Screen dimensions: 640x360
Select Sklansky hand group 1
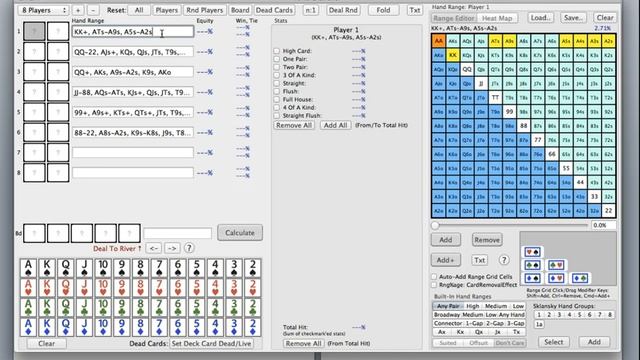(539, 315)
